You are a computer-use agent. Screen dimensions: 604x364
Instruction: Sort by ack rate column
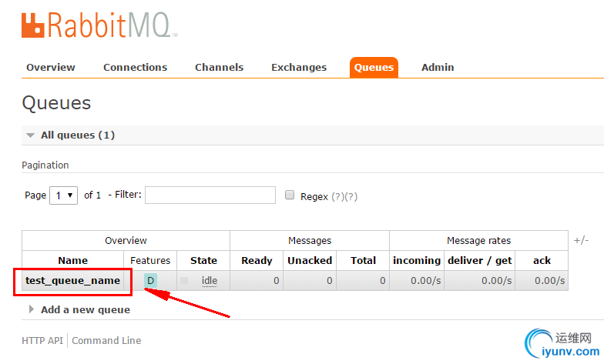(542, 260)
